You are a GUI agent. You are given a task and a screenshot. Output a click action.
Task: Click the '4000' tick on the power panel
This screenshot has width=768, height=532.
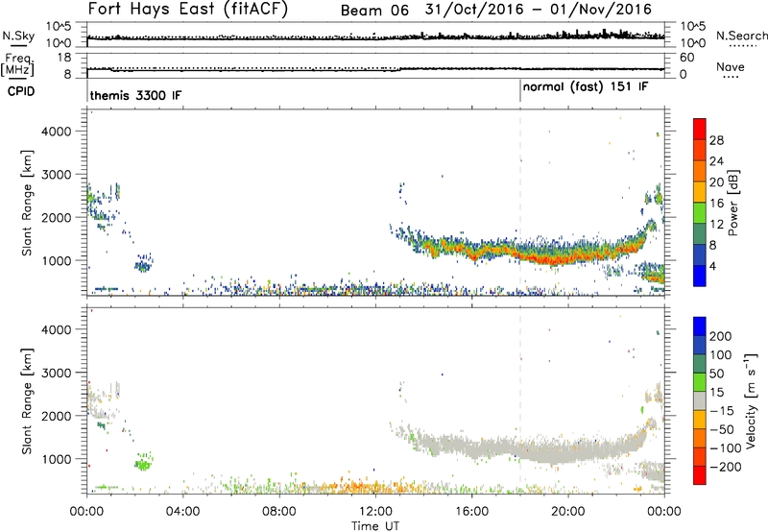[x=56, y=132]
